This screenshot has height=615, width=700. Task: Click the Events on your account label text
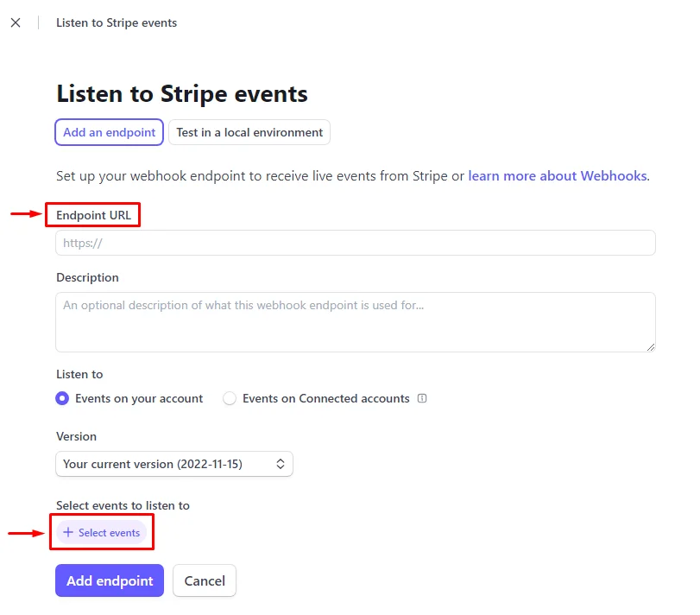coord(139,398)
